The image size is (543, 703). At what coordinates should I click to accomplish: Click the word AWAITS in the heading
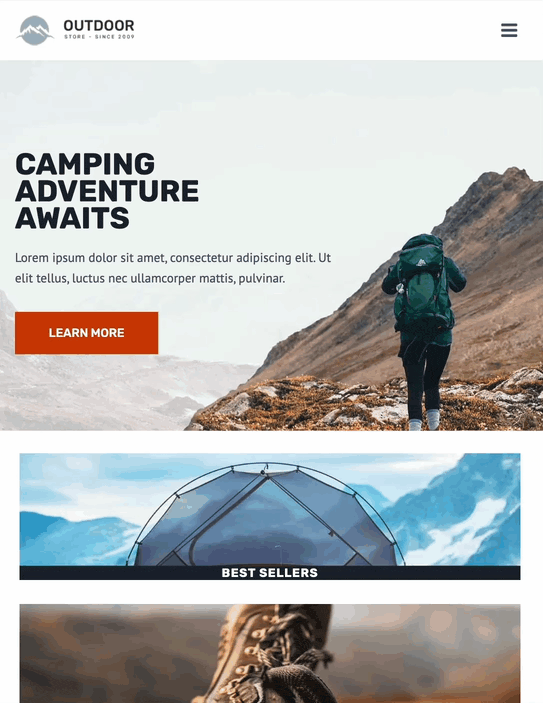coord(72,218)
